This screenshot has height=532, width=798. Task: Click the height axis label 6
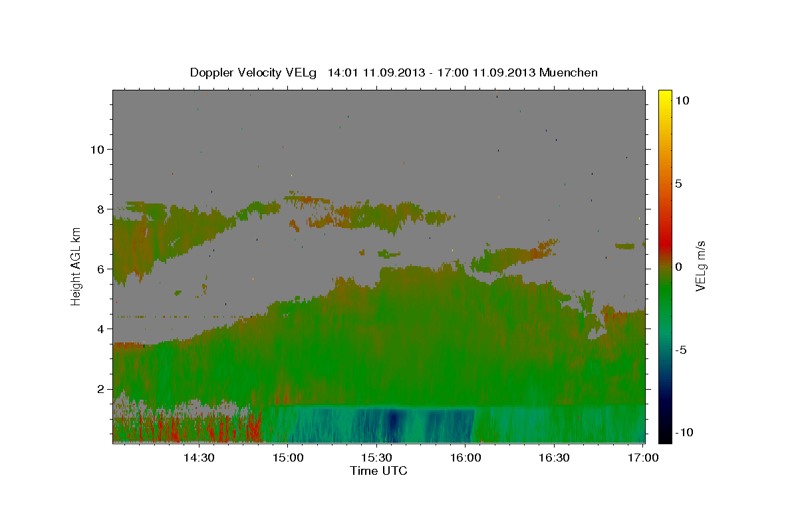tap(100, 269)
